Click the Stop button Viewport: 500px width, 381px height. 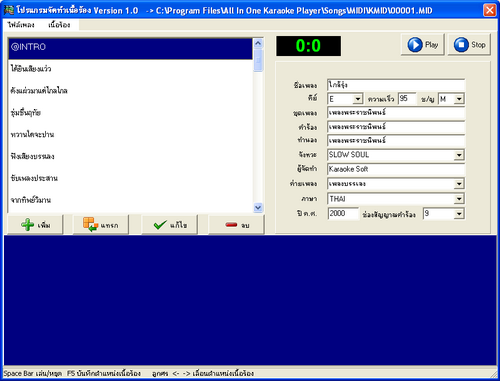tap(469, 44)
